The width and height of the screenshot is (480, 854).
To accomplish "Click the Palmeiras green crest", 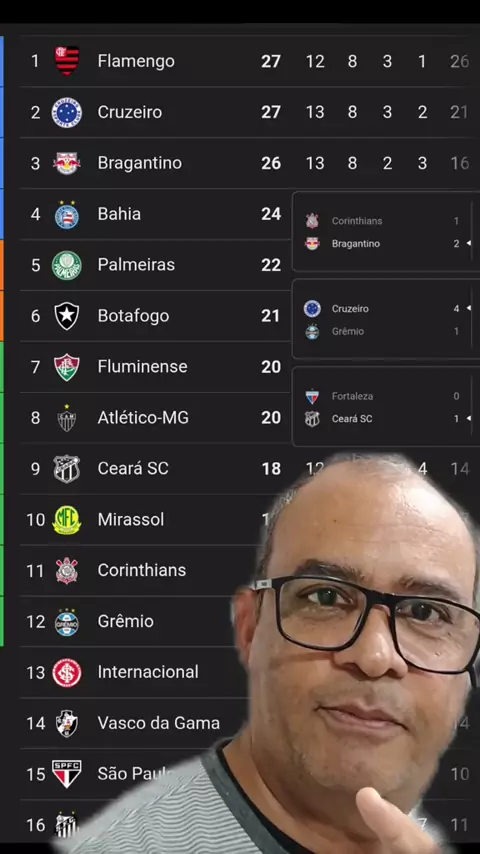I will (x=67, y=265).
